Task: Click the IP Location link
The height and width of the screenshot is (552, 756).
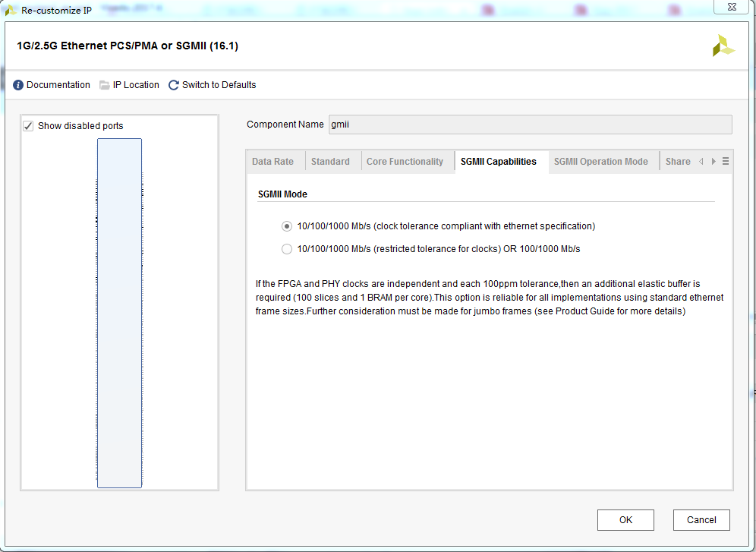Action: coord(136,85)
